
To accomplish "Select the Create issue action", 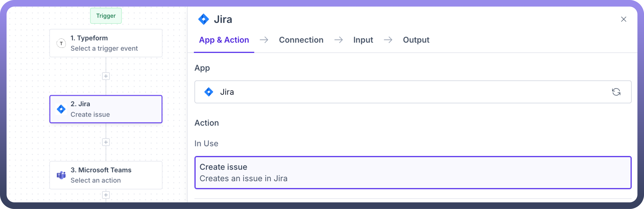I will 413,172.
